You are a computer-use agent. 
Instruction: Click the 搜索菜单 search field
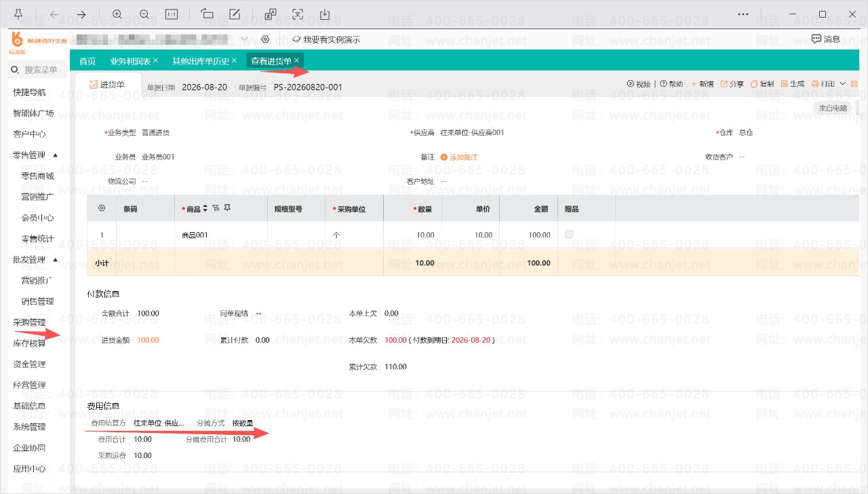click(39, 70)
